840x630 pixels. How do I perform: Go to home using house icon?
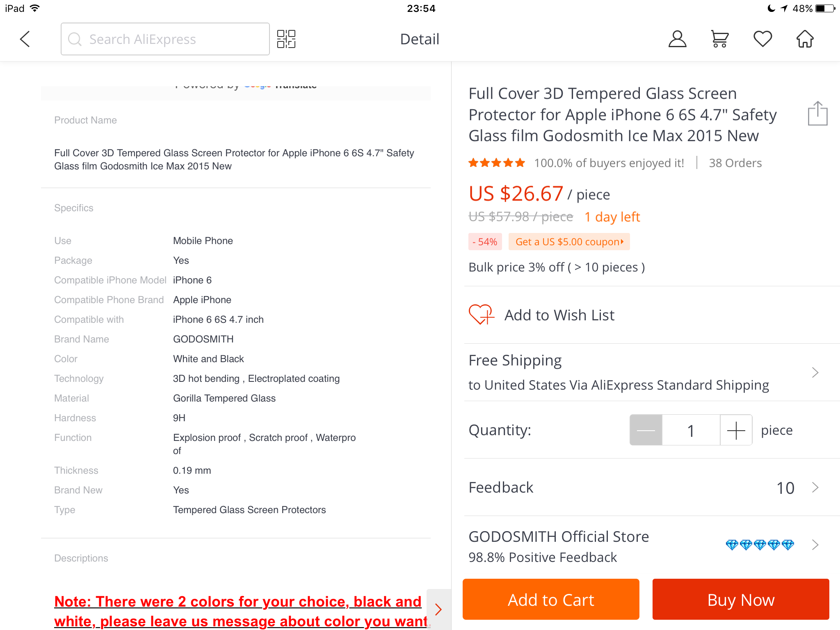pyautogui.click(x=805, y=39)
